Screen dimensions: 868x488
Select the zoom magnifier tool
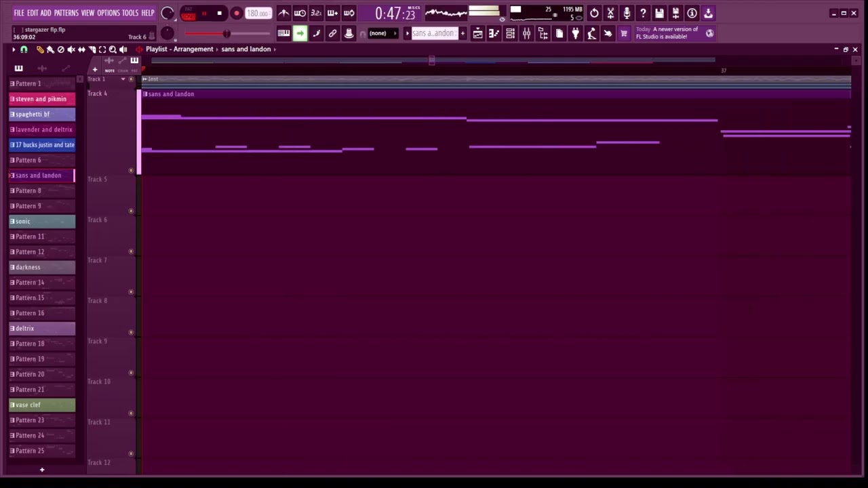point(113,49)
